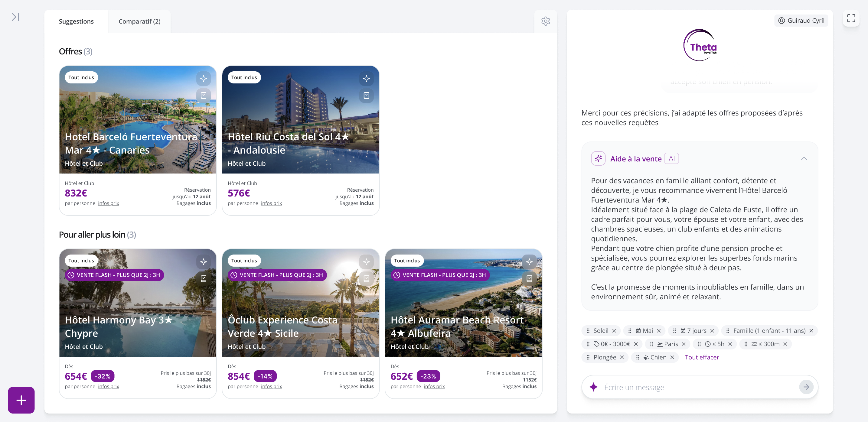The image size is (868, 422).
Task: Click sparkle icon on Riu Costa del Sol card
Action: coord(366,79)
